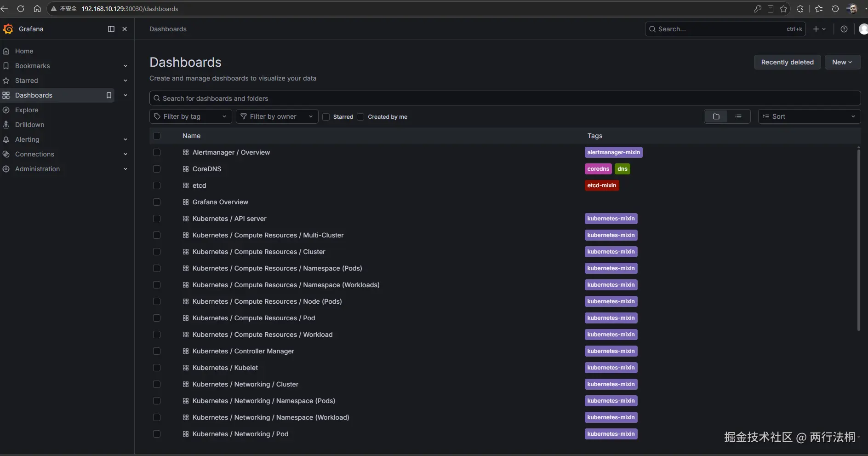Viewport: 868px width, 456px height.
Task: Filter by the green dns tag
Action: [622, 169]
